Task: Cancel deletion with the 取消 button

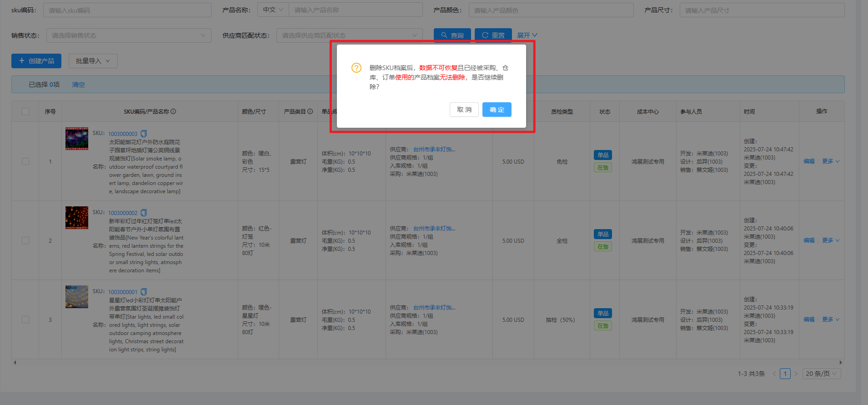Action: [464, 110]
